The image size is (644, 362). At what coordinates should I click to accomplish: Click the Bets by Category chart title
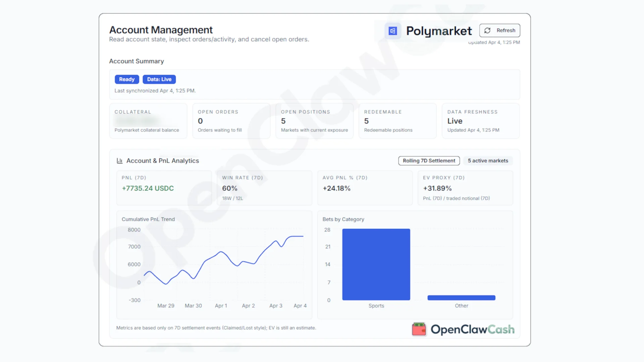(x=343, y=219)
